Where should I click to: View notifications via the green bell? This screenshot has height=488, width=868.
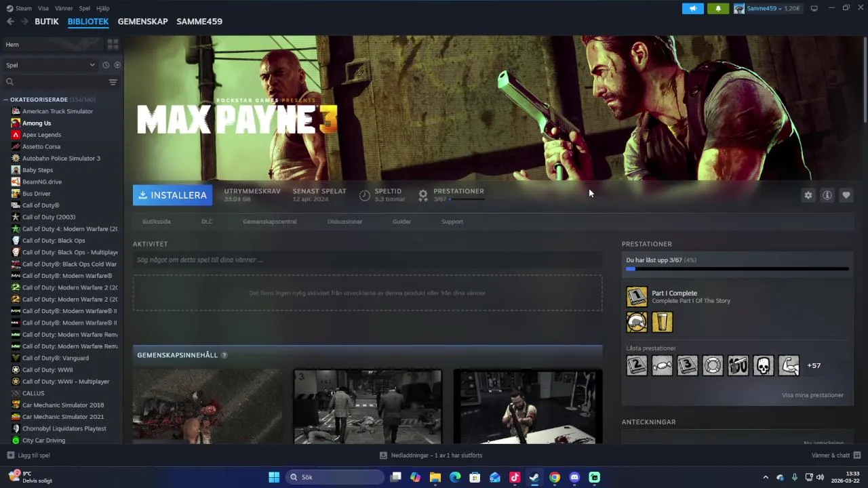718,8
